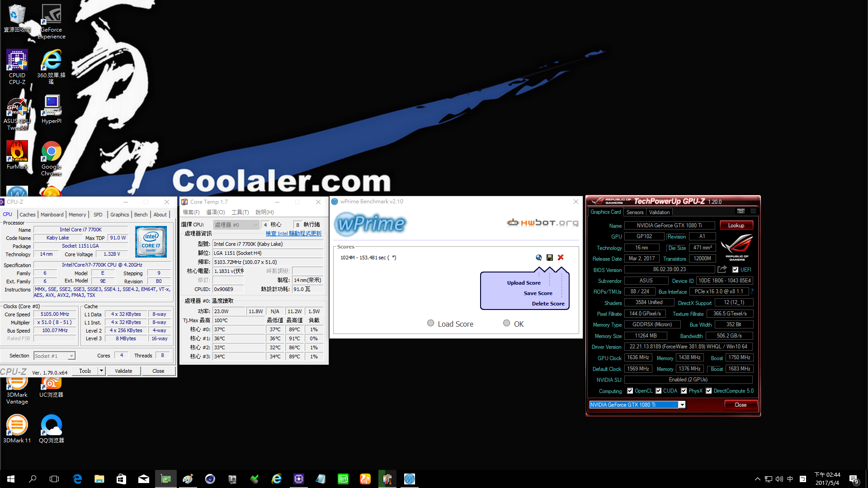Open the ASUS GPU Tweak II desktop shortcut
The image size is (868, 488).
17,113
